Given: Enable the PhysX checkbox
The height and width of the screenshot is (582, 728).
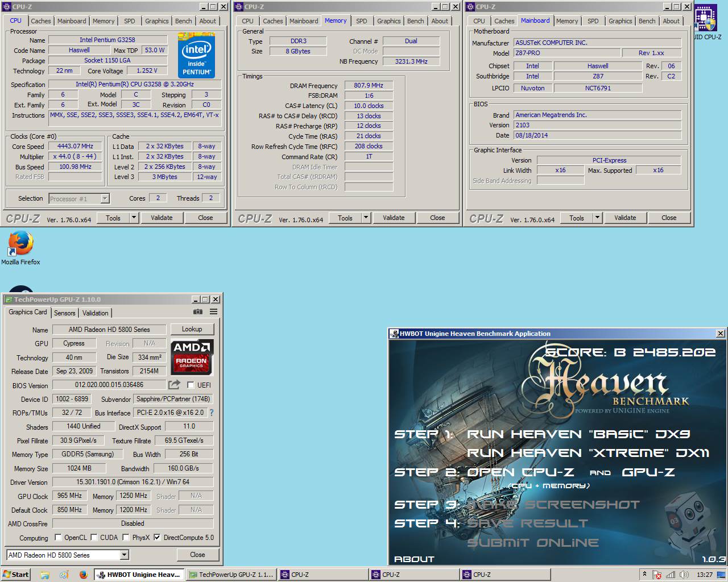Looking at the screenshot, I should coord(126,537).
